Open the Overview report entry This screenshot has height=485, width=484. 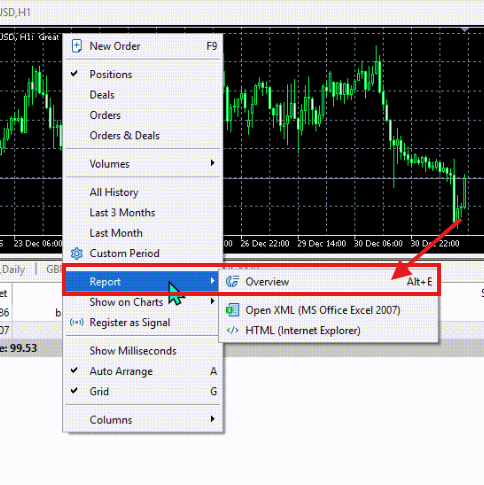(x=329, y=282)
